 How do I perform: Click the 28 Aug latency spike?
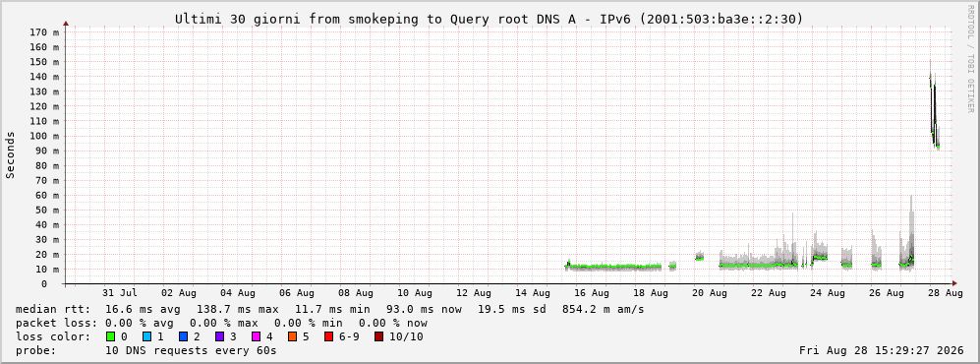point(934,106)
